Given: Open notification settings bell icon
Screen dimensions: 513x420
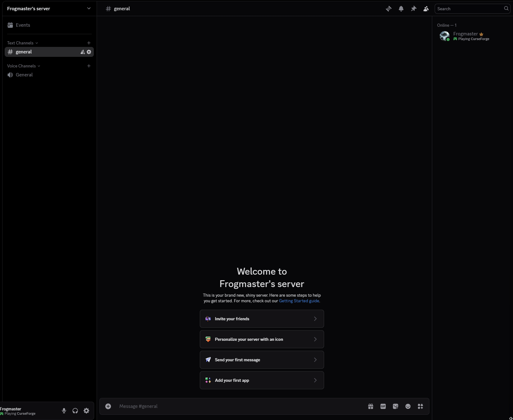Looking at the screenshot, I should (401, 9).
